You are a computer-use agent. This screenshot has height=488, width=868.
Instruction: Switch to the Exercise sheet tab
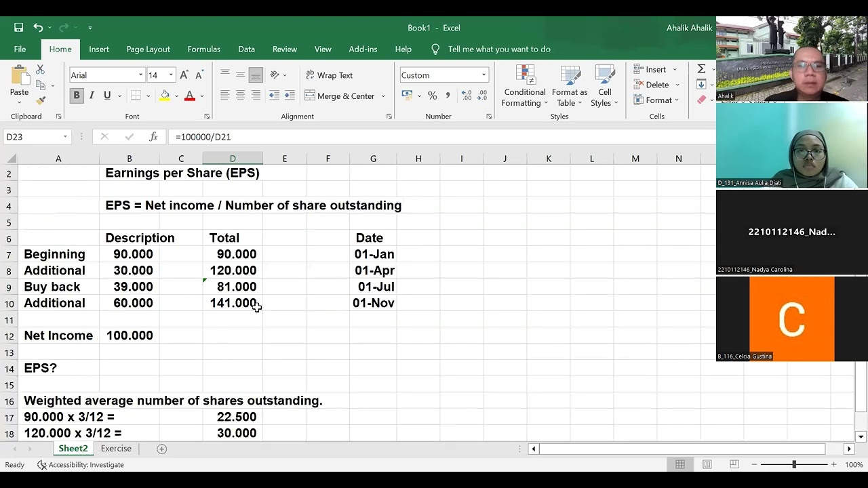pyautogui.click(x=116, y=449)
